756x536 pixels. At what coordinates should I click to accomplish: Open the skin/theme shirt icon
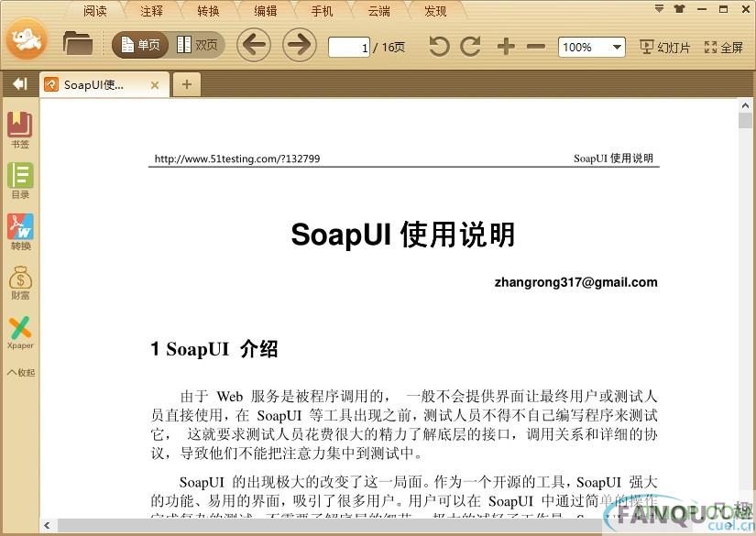(679, 8)
